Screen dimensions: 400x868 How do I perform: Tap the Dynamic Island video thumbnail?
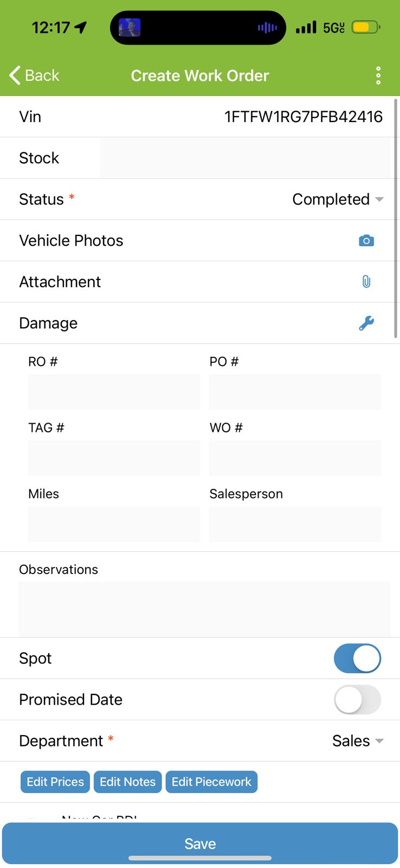point(130,27)
